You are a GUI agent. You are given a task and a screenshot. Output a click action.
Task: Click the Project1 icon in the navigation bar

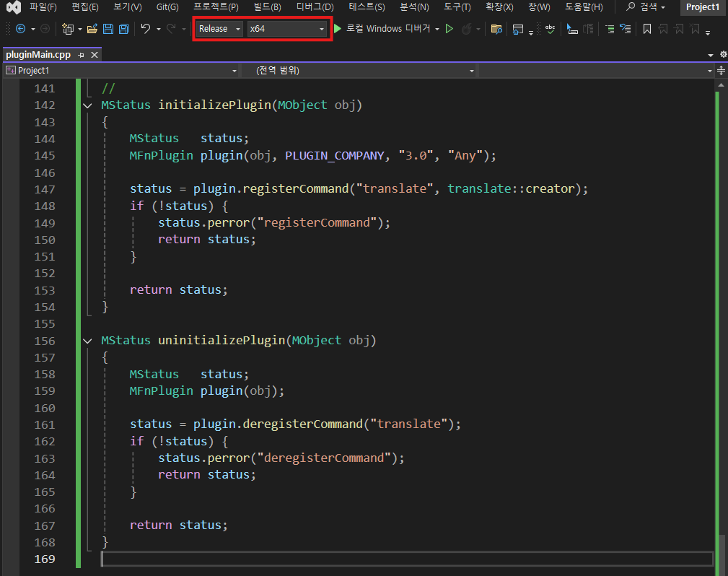tap(11, 71)
